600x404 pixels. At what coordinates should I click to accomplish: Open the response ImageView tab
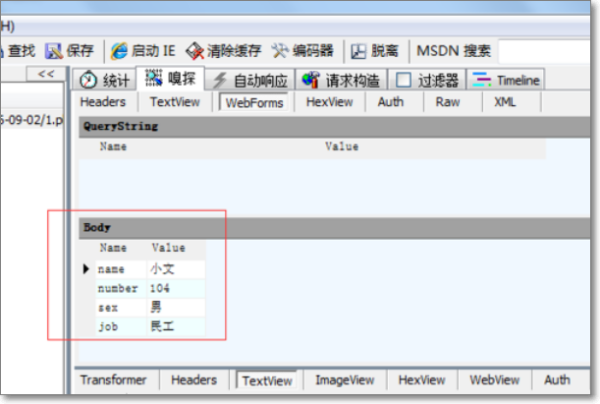pos(345,380)
